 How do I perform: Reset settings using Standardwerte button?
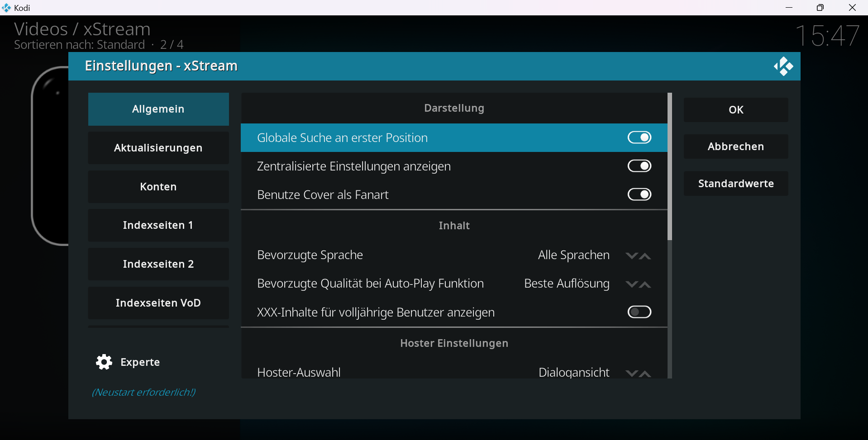click(x=735, y=184)
